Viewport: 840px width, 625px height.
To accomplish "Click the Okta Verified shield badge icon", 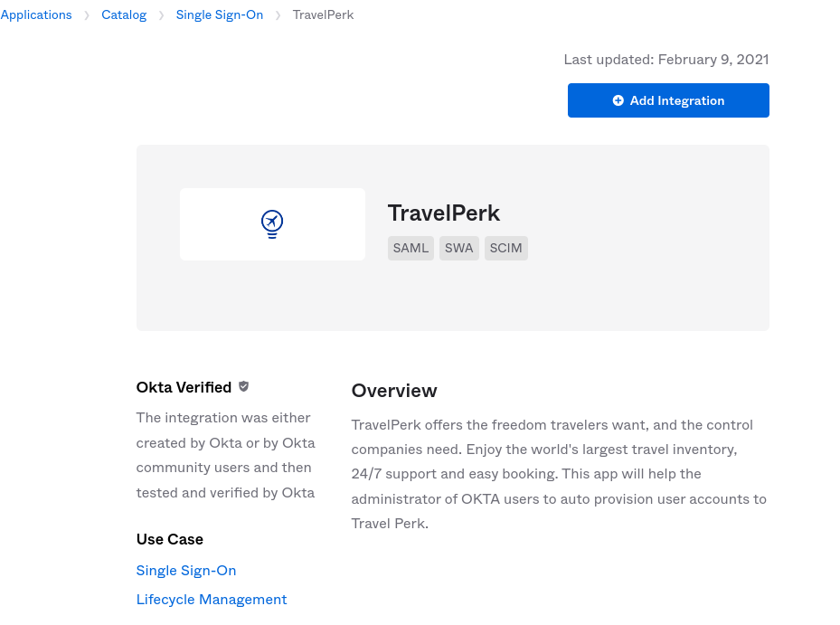I will coord(244,386).
